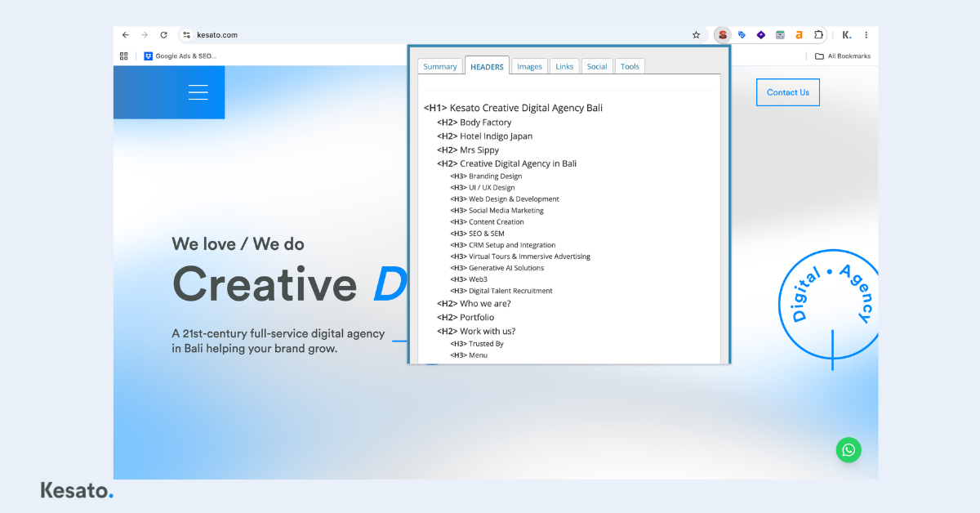This screenshot has height=513, width=980.
Task: Select H1 'Kesato Creative Digital Agency Bali'
Action: click(513, 108)
